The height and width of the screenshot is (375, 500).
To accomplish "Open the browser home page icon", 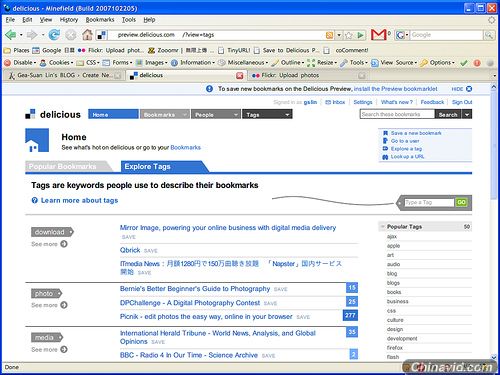I will tap(87, 35).
